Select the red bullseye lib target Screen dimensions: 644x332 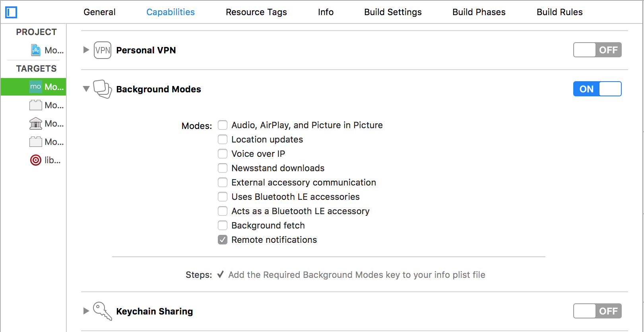[36, 160]
